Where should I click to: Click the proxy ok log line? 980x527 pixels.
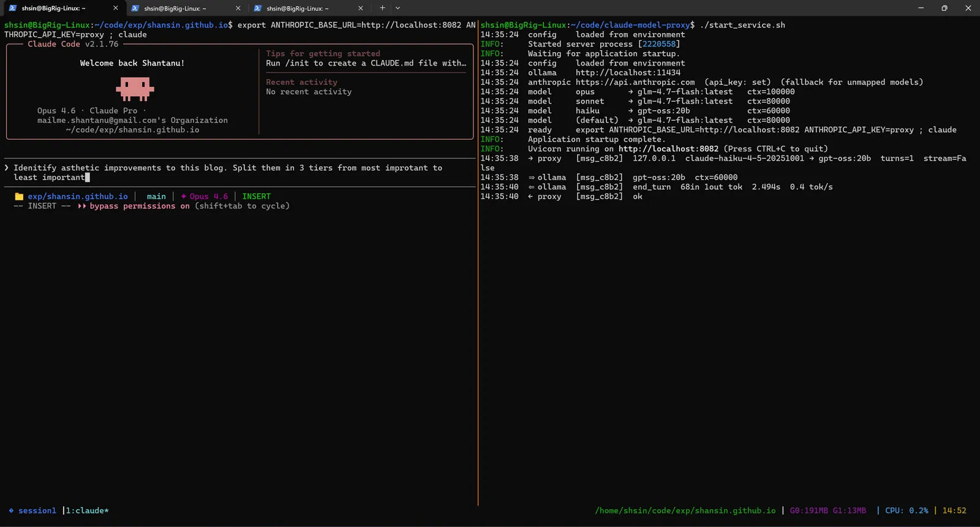pyautogui.click(x=562, y=196)
